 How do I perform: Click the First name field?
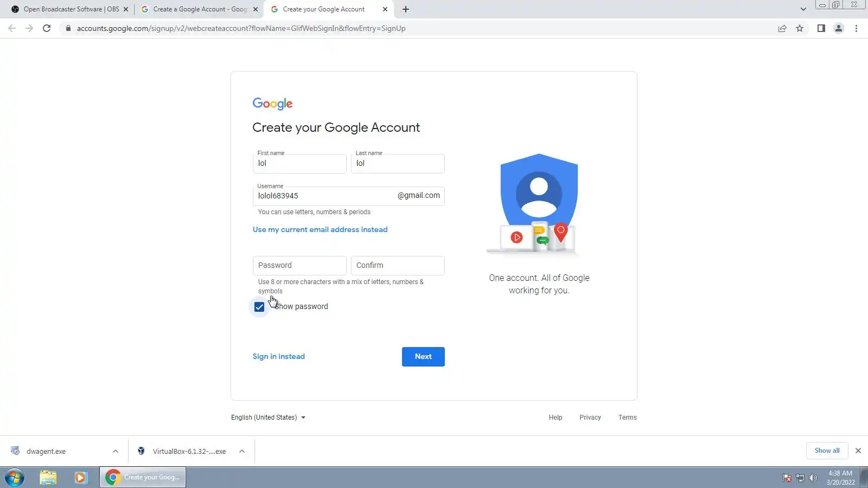pos(299,164)
